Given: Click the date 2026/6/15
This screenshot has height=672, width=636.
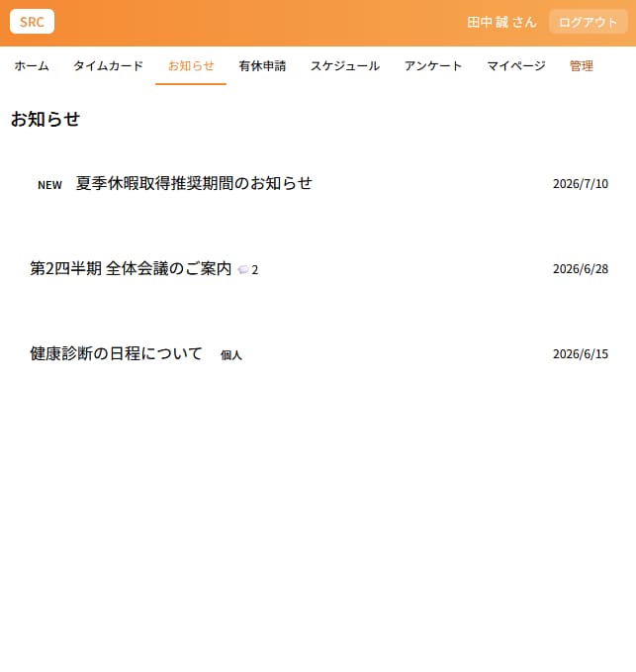Looking at the screenshot, I should click(x=581, y=354).
